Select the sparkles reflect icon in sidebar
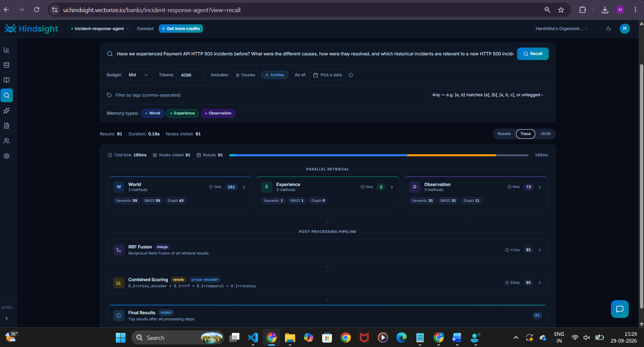This screenshot has width=644, height=347. tap(6, 110)
